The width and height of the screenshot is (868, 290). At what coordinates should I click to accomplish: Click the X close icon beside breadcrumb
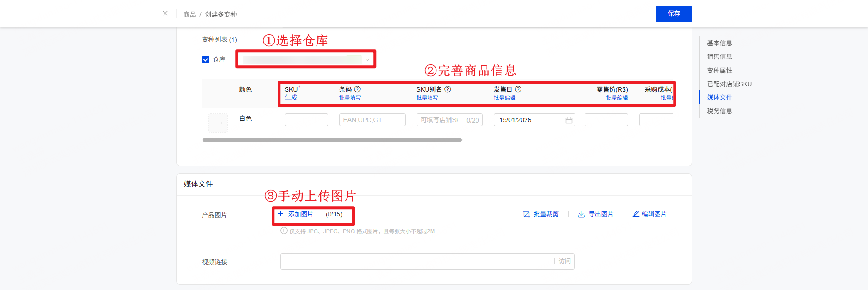coord(165,14)
